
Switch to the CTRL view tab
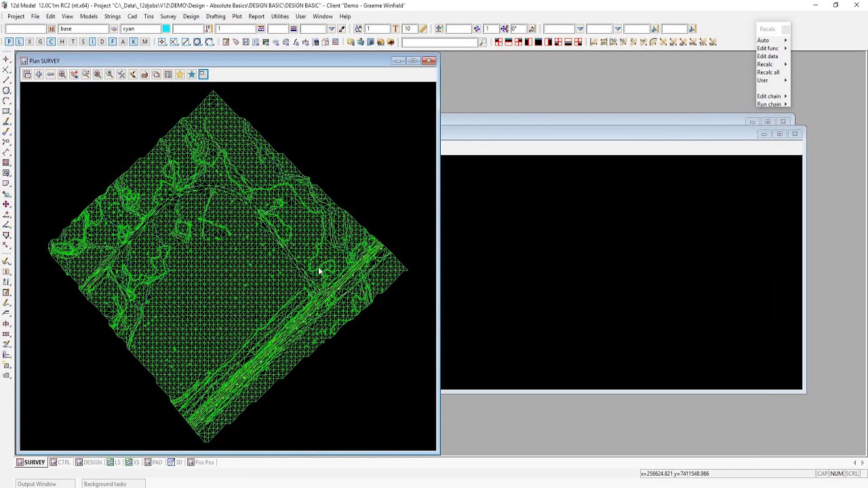[60, 462]
